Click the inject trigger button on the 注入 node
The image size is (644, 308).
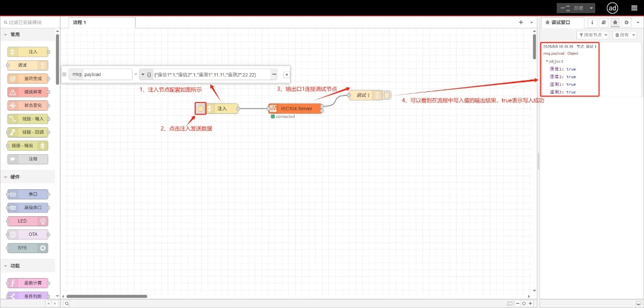[201, 109]
